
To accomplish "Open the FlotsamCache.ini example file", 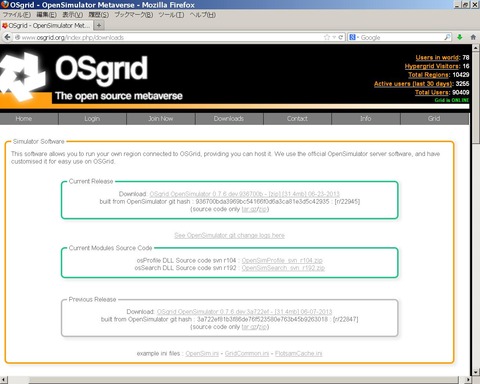I will tap(299, 354).
